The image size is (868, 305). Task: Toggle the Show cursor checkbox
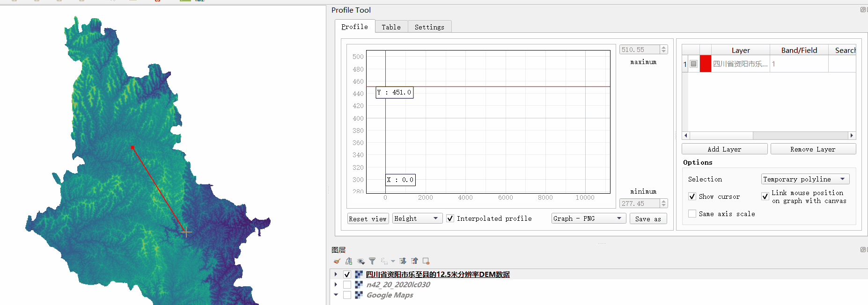coord(692,196)
